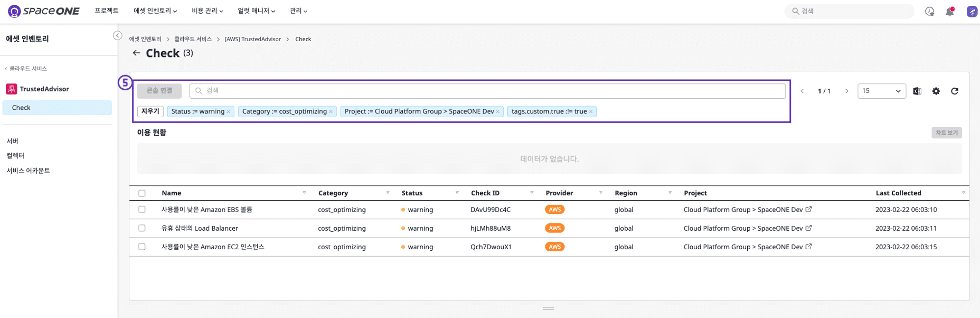Image resolution: width=980 pixels, height=318 pixels.
Task: Refresh the check list
Action: coord(955,91)
